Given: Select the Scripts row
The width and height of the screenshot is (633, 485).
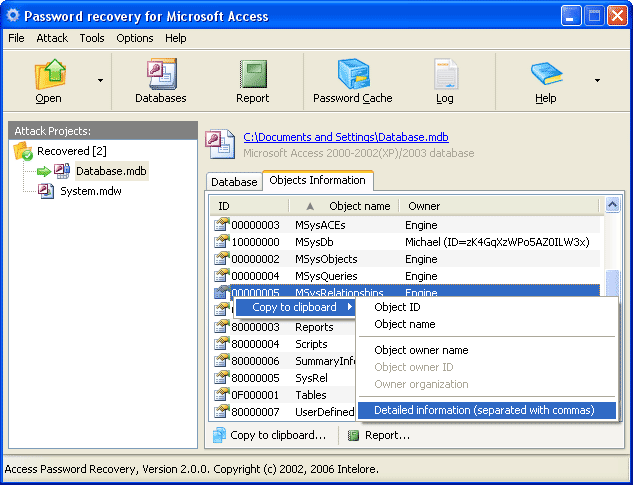Looking at the screenshot, I should tap(283, 344).
